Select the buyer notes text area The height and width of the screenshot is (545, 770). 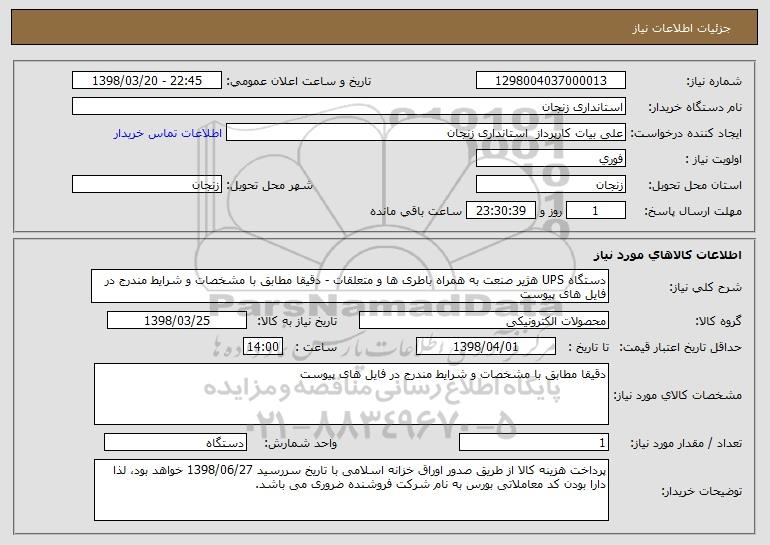click(x=351, y=490)
